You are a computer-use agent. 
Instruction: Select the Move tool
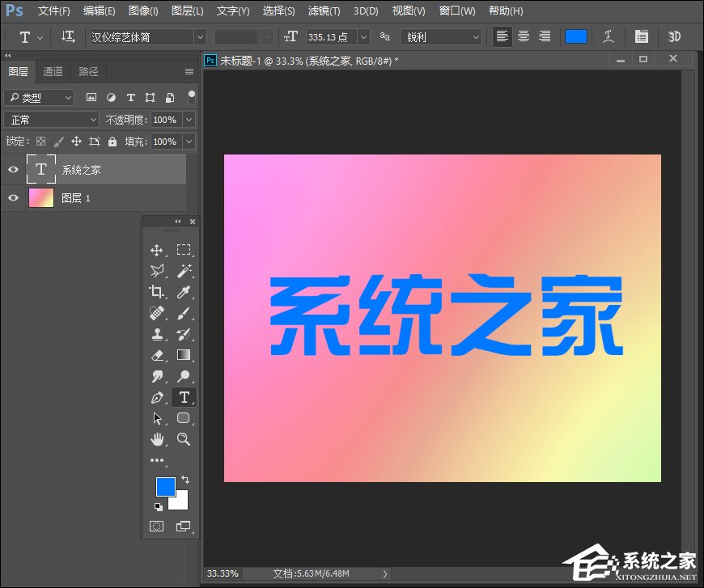[157, 249]
